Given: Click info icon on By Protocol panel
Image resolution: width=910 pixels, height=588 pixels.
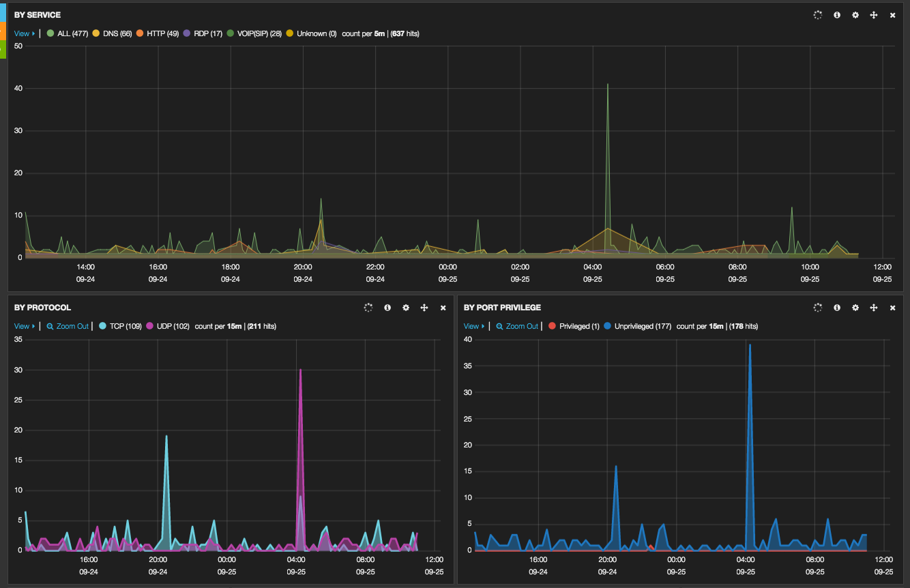Looking at the screenshot, I should (x=387, y=308).
